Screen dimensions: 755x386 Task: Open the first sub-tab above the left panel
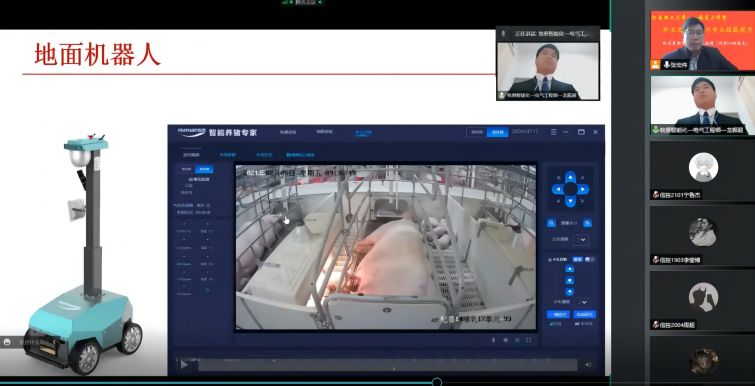pyautogui.click(x=191, y=155)
